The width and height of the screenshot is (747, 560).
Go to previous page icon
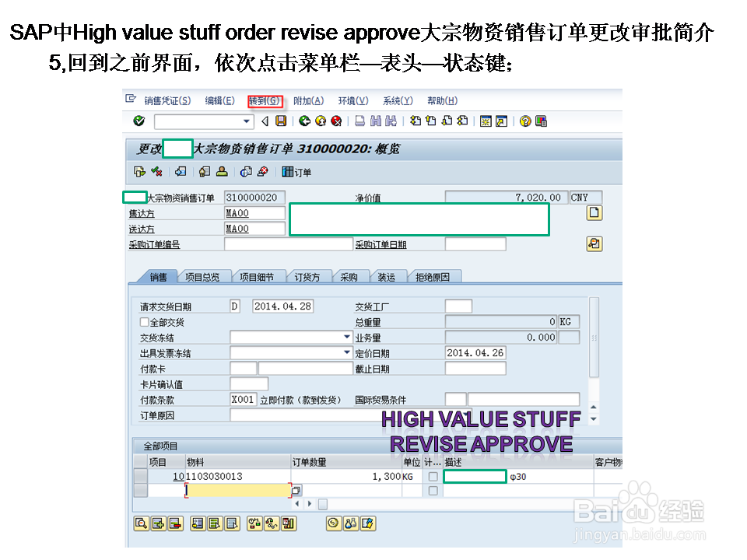click(431, 121)
